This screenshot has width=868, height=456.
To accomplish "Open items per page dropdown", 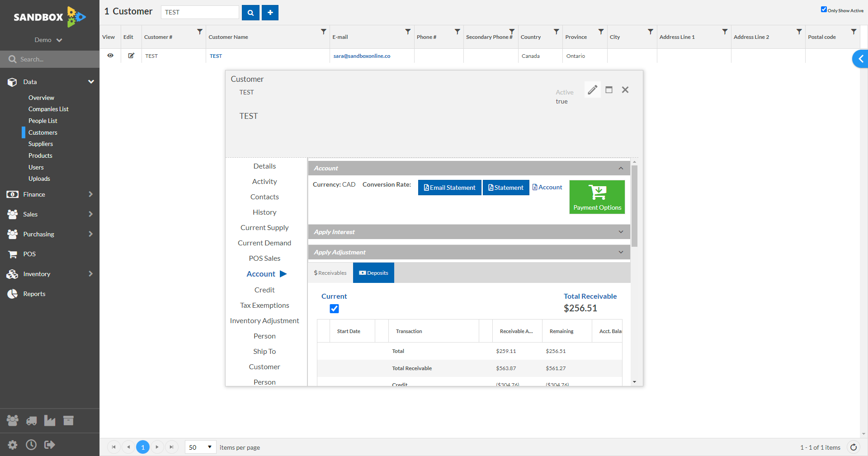I will (x=201, y=447).
